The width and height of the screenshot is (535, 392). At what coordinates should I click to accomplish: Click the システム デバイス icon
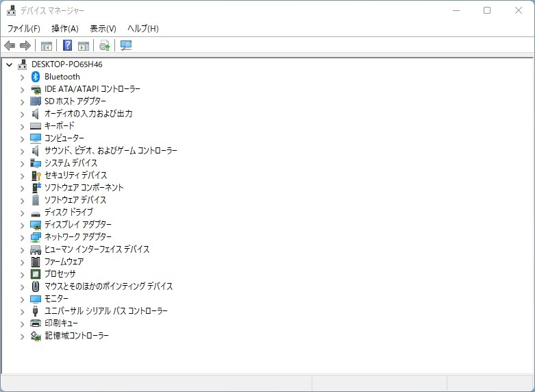click(36, 163)
